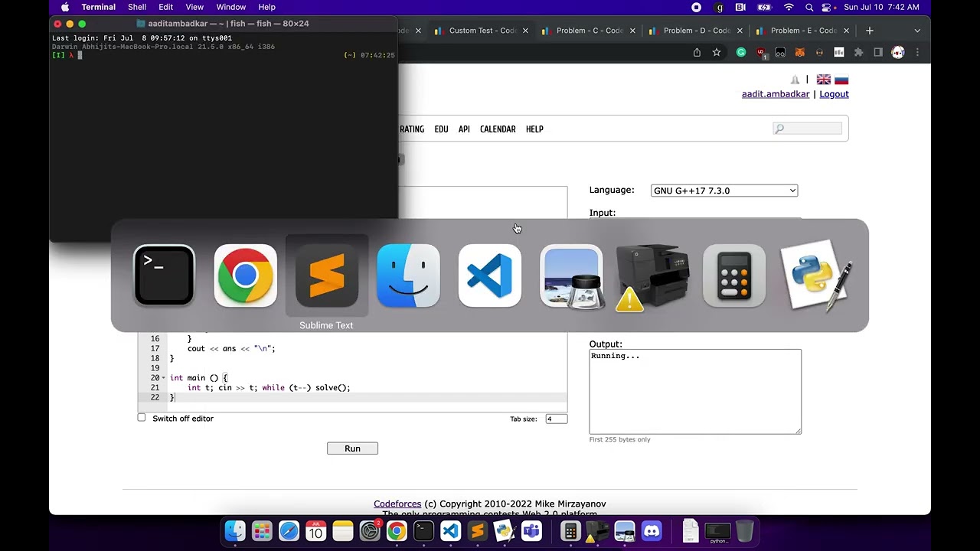Viewport: 980px width, 551px height.
Task: Open Discord from the Dock
Action: [x=652, y=531]
